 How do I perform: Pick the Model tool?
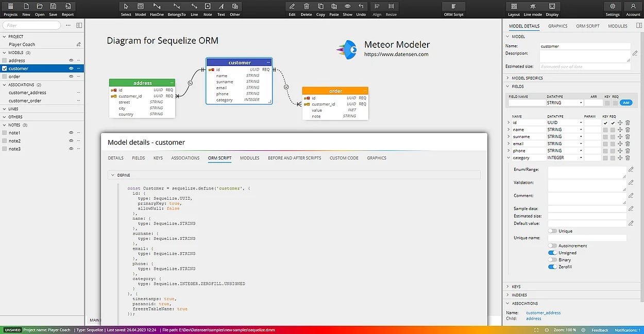click(x=141, y=9)
